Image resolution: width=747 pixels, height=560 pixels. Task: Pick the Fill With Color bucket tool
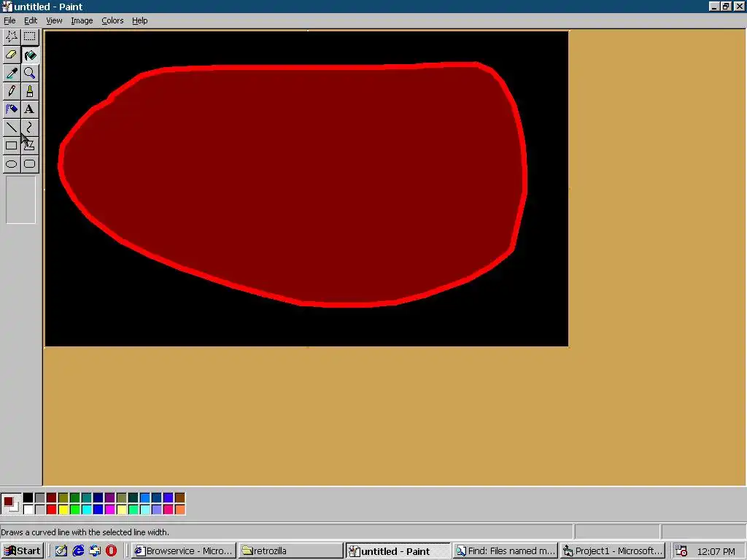[x=29, y=55]
